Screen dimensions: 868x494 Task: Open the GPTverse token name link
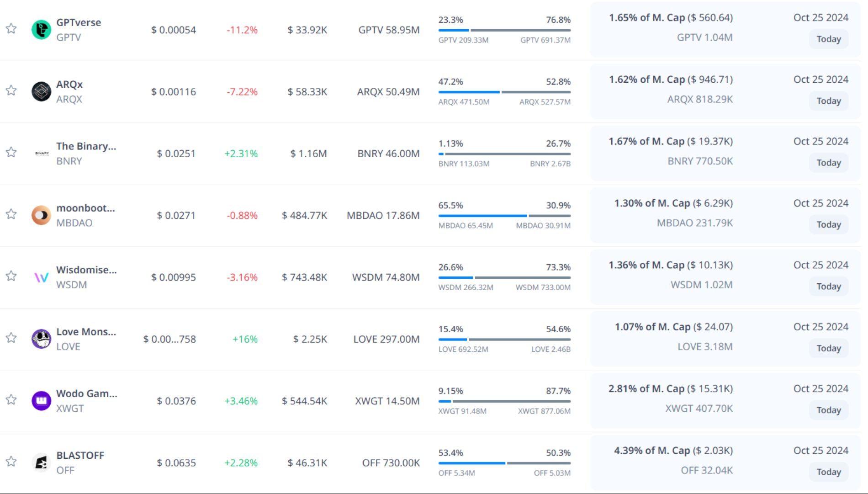click(79, 22)
